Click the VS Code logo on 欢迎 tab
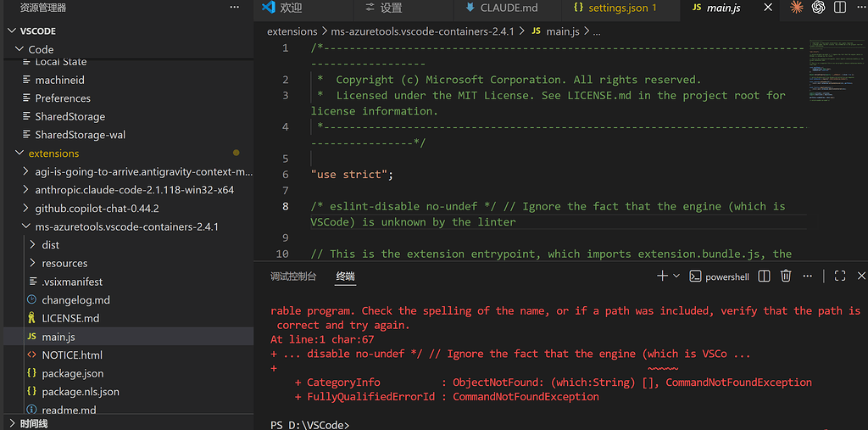The height and width of the screenshot is (430, 868). point(269,7)
